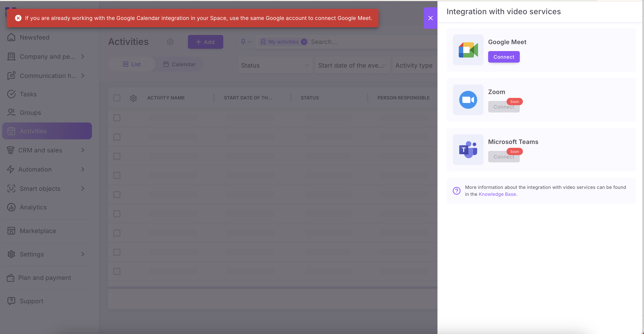Screen dimensions: 644x334
Task: Click the help question mark icon
Action: (456, 191)
